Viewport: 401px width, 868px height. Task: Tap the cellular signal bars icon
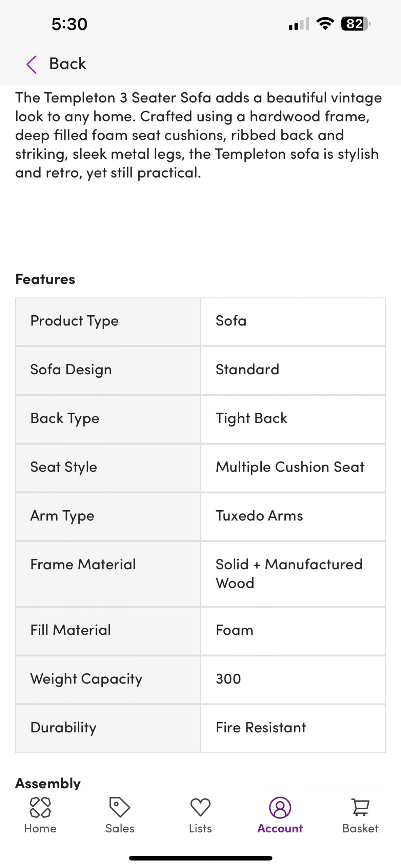point(299,24)
